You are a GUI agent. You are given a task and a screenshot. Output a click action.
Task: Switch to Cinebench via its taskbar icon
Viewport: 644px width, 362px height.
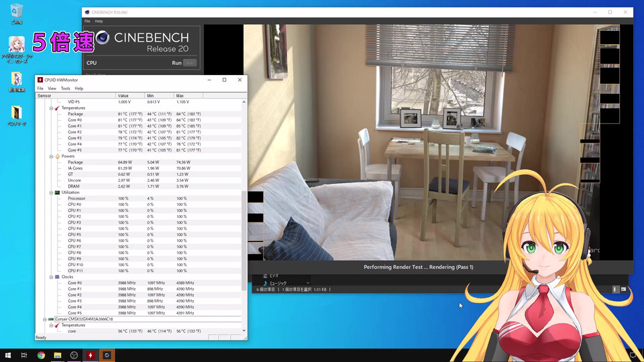click(107, 355)
